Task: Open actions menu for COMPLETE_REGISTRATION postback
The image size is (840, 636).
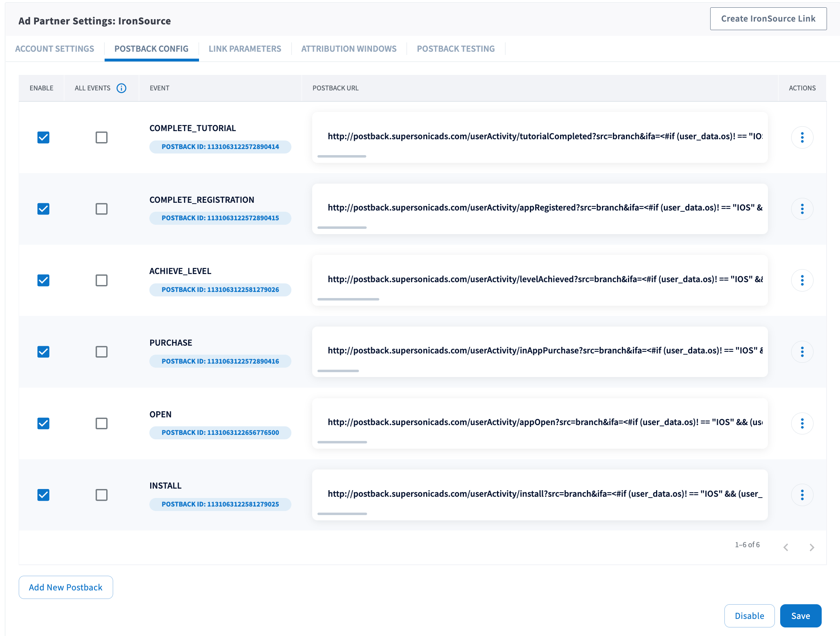Action: [x=802, y=209]
